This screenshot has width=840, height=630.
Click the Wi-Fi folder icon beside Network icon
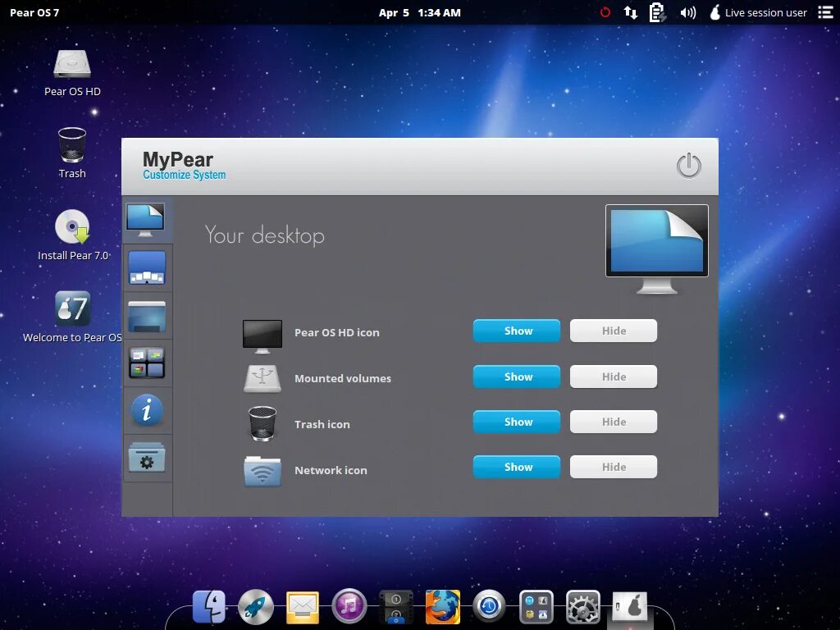(x=262, y=471)
